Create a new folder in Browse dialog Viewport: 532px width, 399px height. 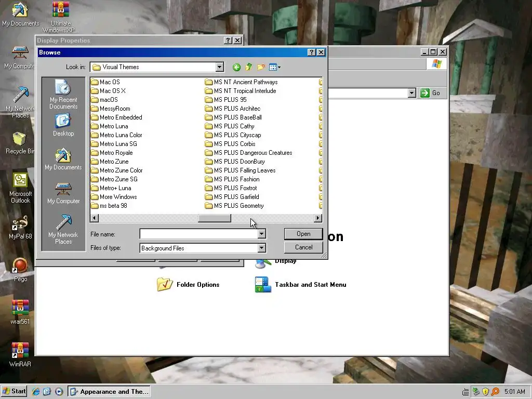click(261, 67)
